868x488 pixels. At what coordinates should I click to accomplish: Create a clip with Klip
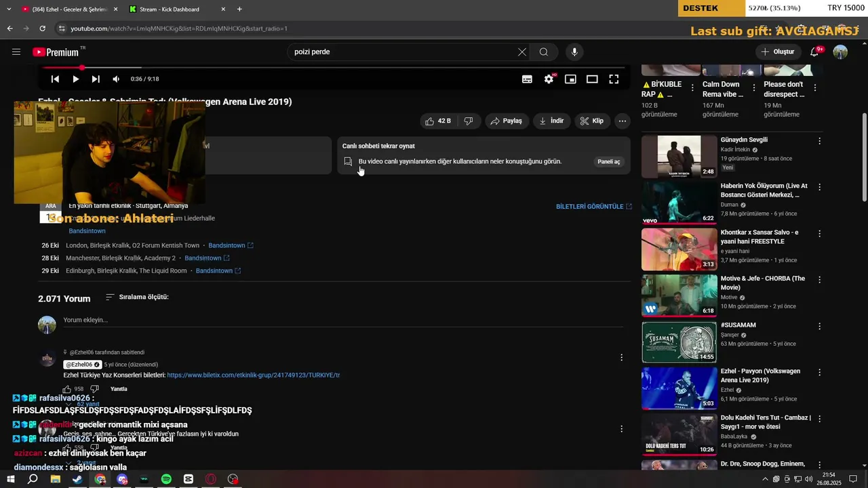[x=591, y=121]
